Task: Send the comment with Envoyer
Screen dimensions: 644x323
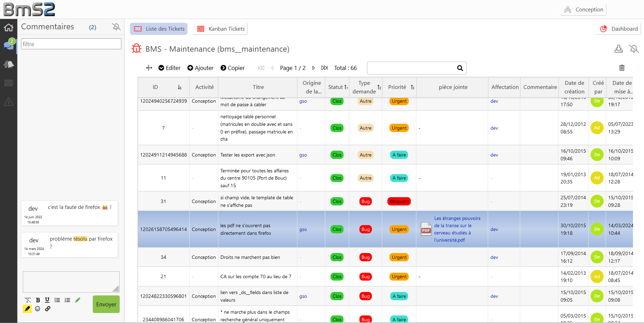Action: (106, 304)
